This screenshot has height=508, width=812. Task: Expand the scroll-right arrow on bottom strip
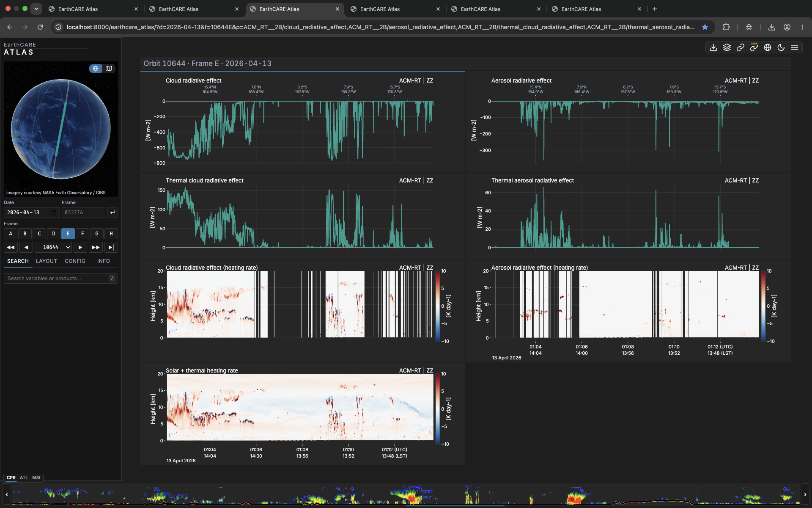coord(805,494)
